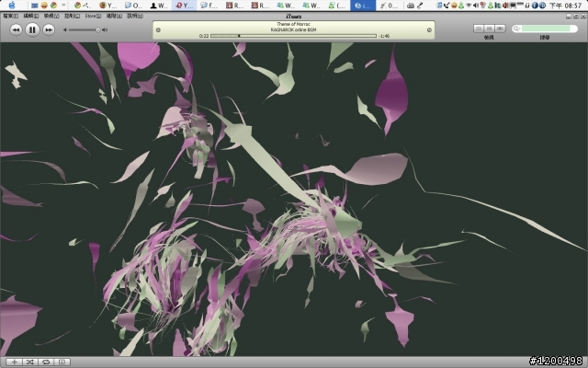Click the keyboard input method icon
The height and width of the screenshot is (368, 588).
pos(411,6)
